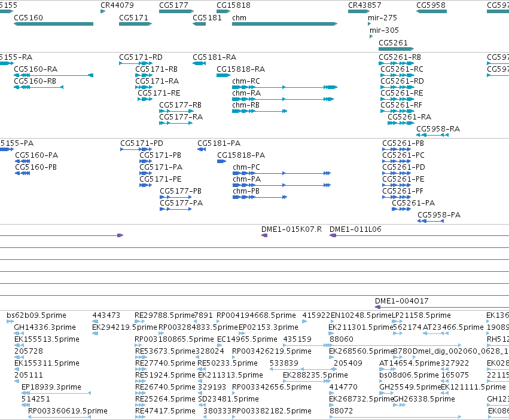Viewport: 509px width, 420px height.
Task: Click the CG5261-RA transcript label
Action: (409, 117)
